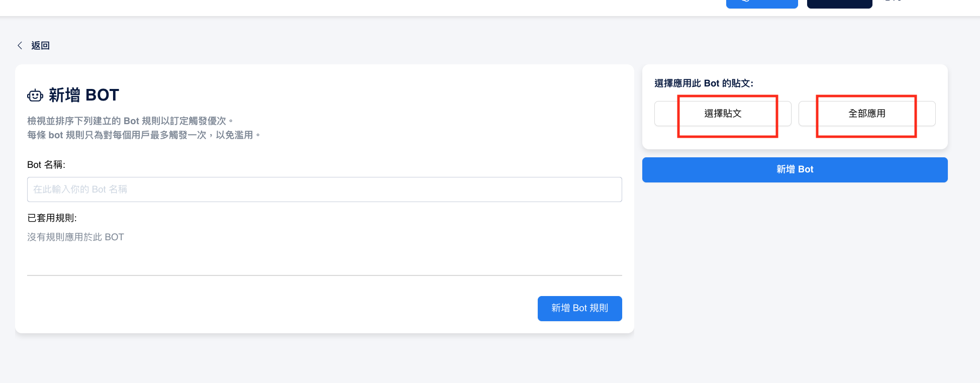This screenshot has height=383, width=980.
Task: Click the back chevron arrow icon
Action: tap(20, 46)
